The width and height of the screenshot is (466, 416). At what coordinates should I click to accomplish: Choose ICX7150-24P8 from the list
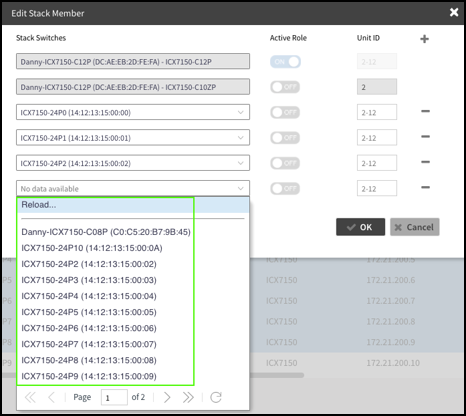(133, 360)
